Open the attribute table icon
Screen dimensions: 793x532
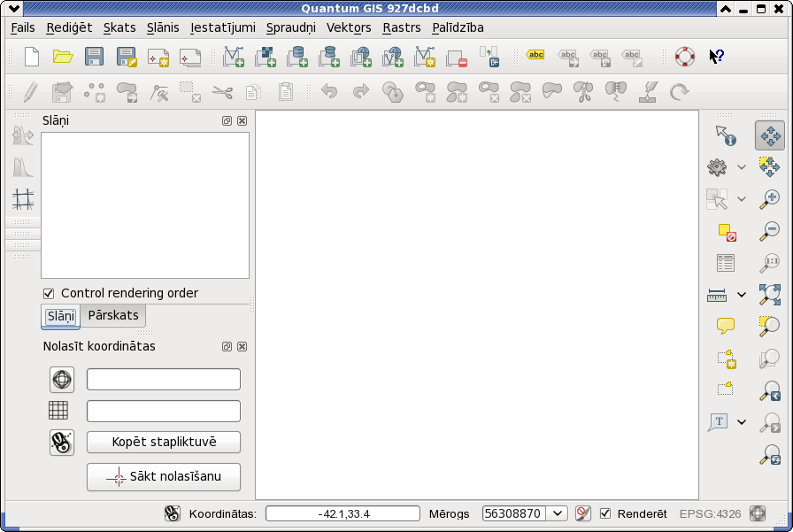click(x=726, y=263)
